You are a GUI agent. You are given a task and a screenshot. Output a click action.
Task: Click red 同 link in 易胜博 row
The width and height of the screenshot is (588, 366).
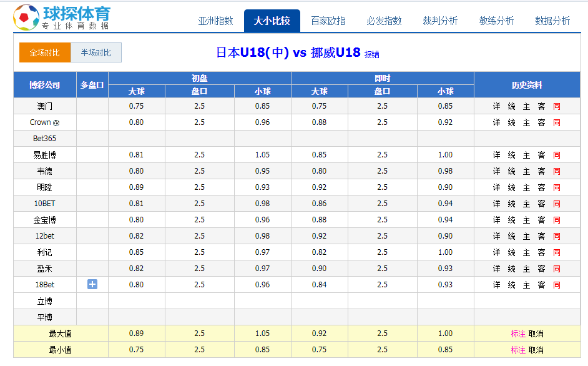(x=557, y=155)
